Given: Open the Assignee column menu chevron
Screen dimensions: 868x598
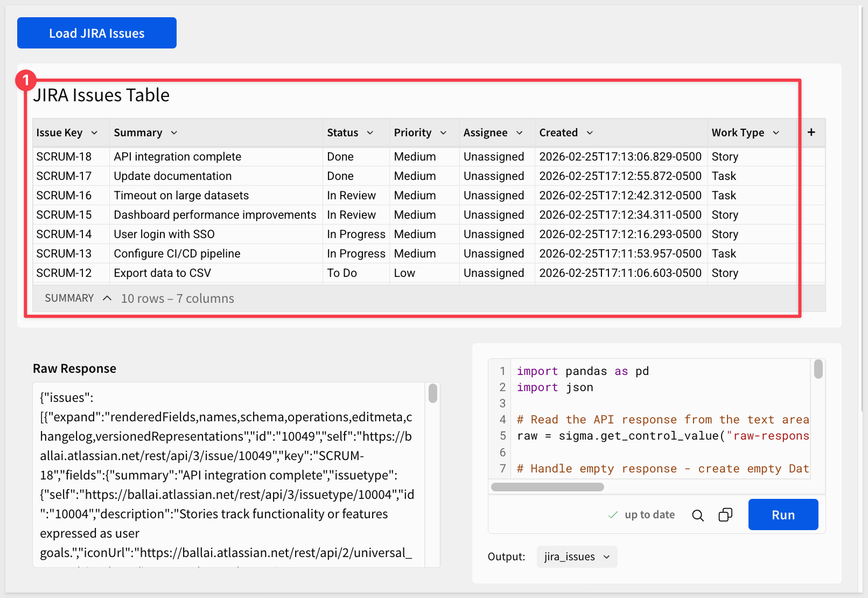Looking at the screenshot, I should click(x=520, y=133).
